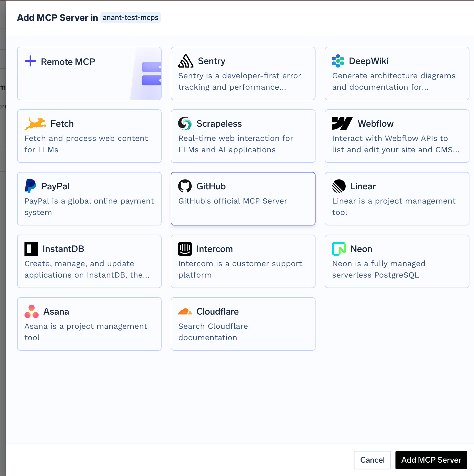
Task: Select the GitHub server title
Action: click(211, 186)
